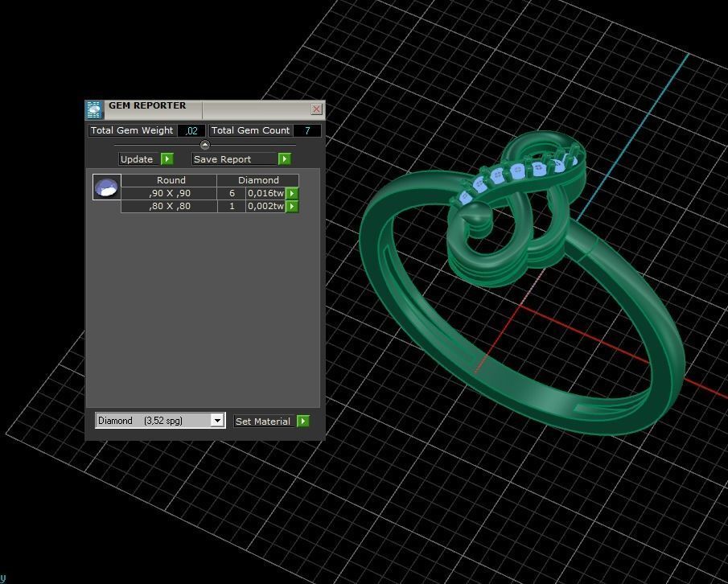The width and height of the screenshot is (728, 584).
Task: Click the 0,002tw weight cell
Action: coord(265,206)
